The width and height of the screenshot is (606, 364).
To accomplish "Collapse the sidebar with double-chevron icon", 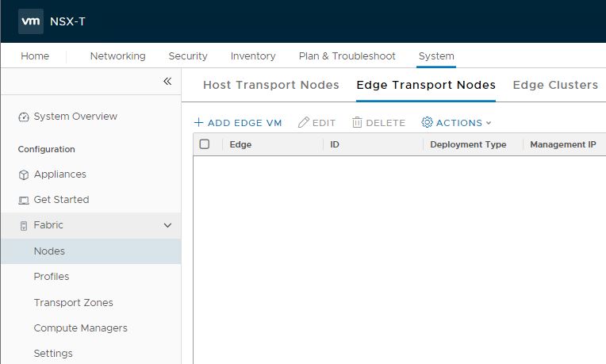I will tap(167, 82).
